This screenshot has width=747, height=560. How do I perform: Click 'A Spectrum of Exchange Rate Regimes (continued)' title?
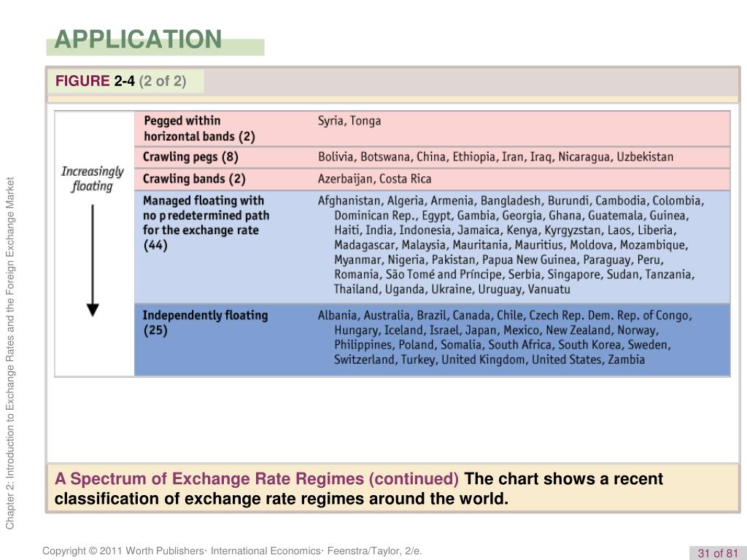tap(257, 478)
